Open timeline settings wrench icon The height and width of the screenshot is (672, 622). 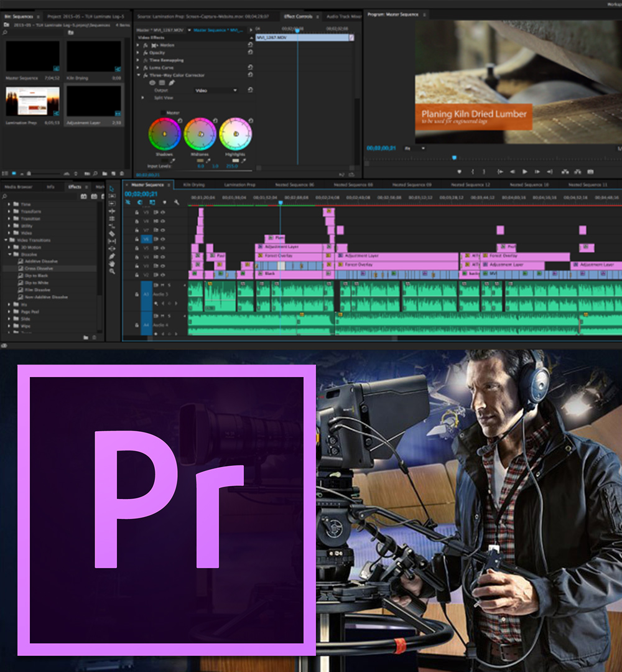click(176, 202)
